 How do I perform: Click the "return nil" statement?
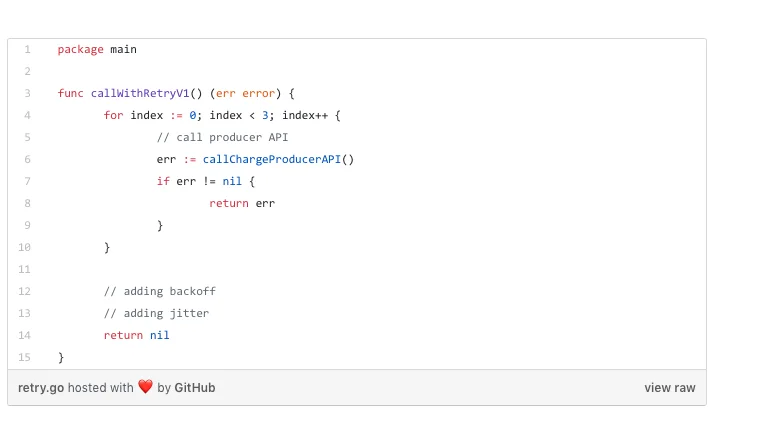click(x=136, y=335)
